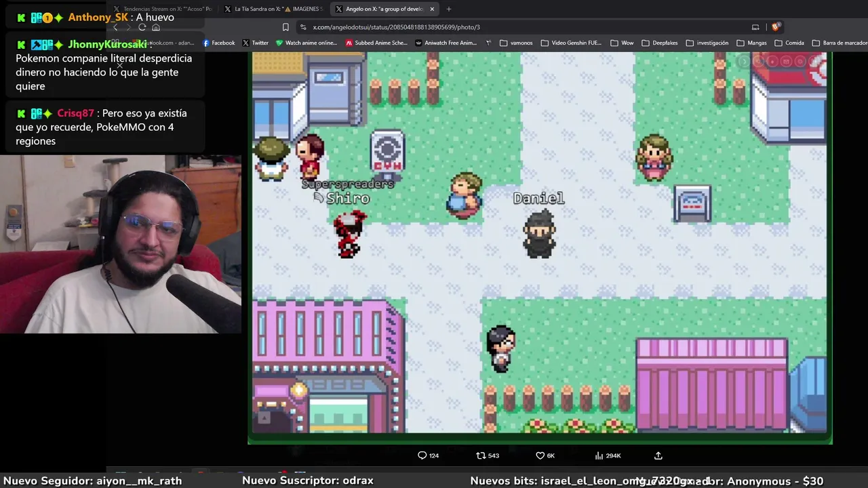Click the streamer webcam overlay
This screenshot has width=868, height=488.
point(121,245)
